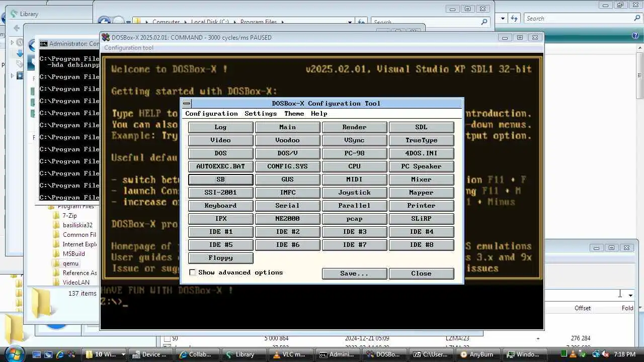This screenshot has width=644, height=362.
Task: Click the Offset column header
Action: 583,308
